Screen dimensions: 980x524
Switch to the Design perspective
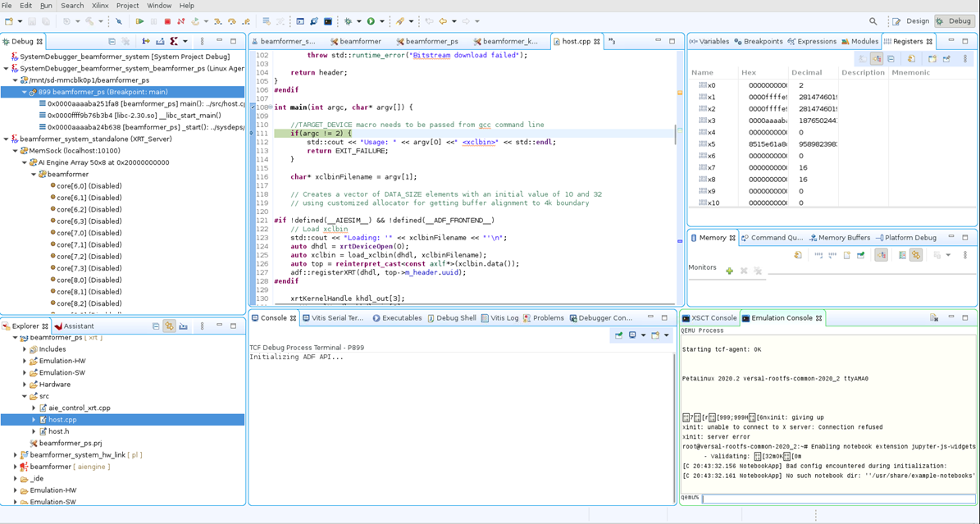[x=910, y=21]
